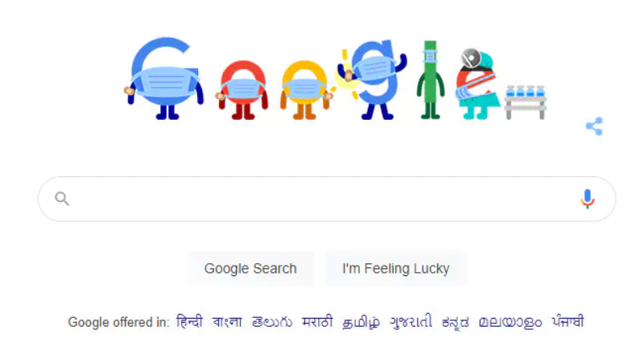644x338 pixels.
Task: Click the yellow masked o doodle character
Action: click(305, 90)
